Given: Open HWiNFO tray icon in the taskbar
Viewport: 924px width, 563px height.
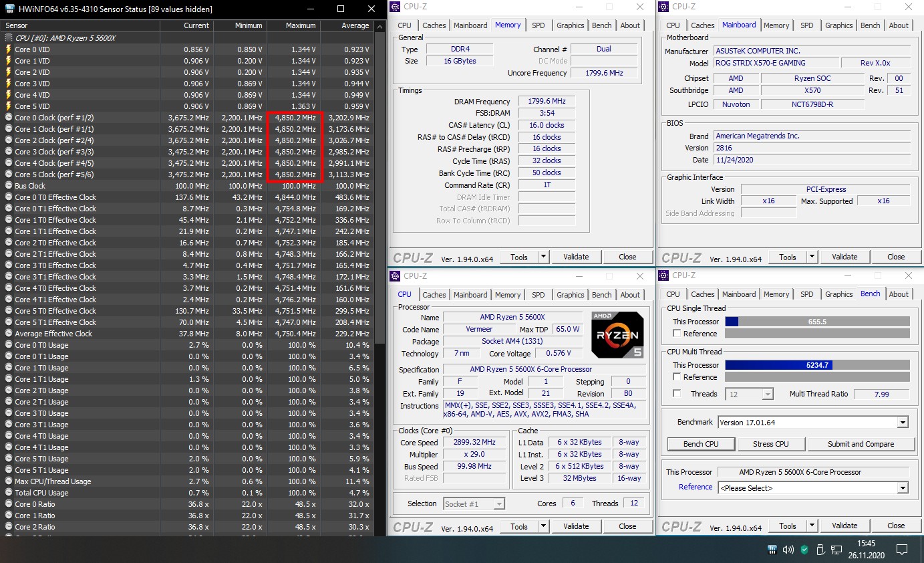Looking at the screenshot, I should click(772, 550).
